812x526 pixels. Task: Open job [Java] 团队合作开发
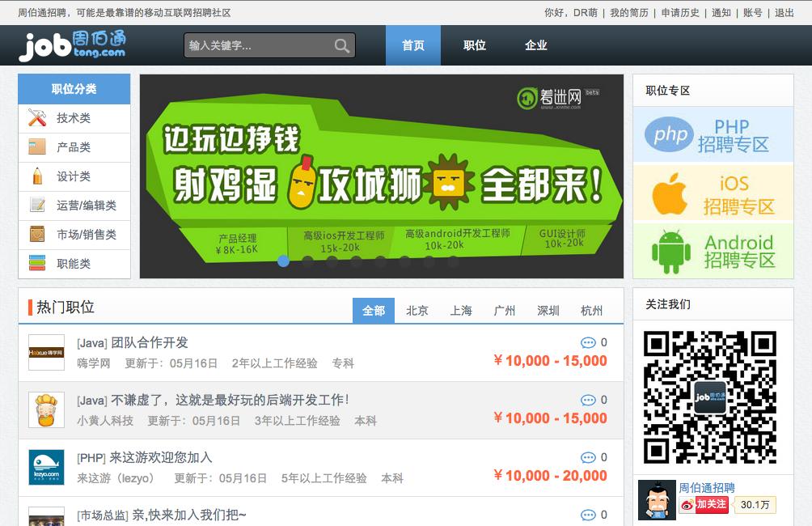tap(133, 342)
